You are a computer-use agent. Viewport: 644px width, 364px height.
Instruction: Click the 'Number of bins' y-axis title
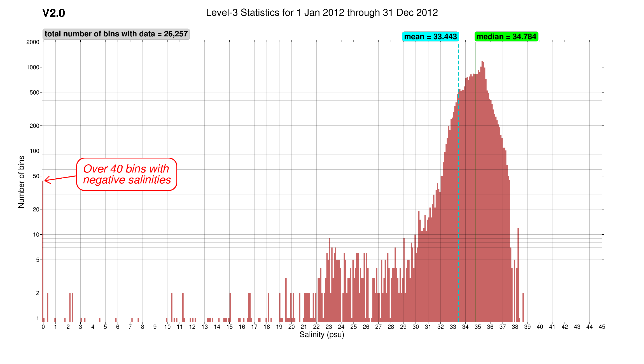21,182
